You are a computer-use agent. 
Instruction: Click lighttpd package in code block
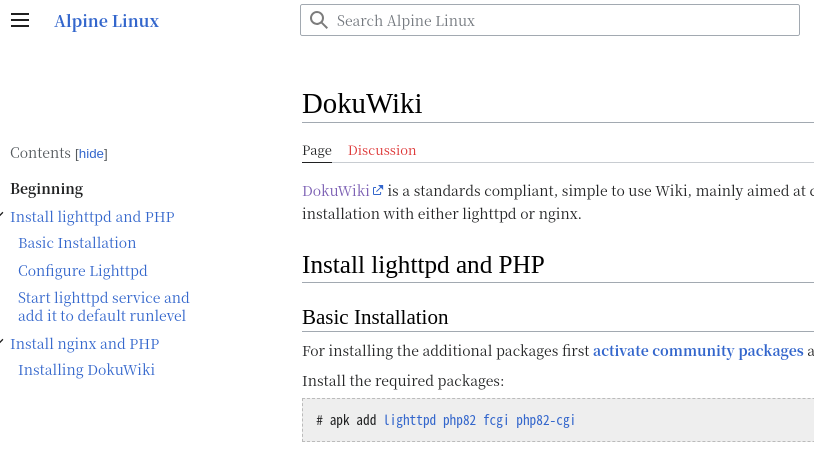[x=410, y=420]
